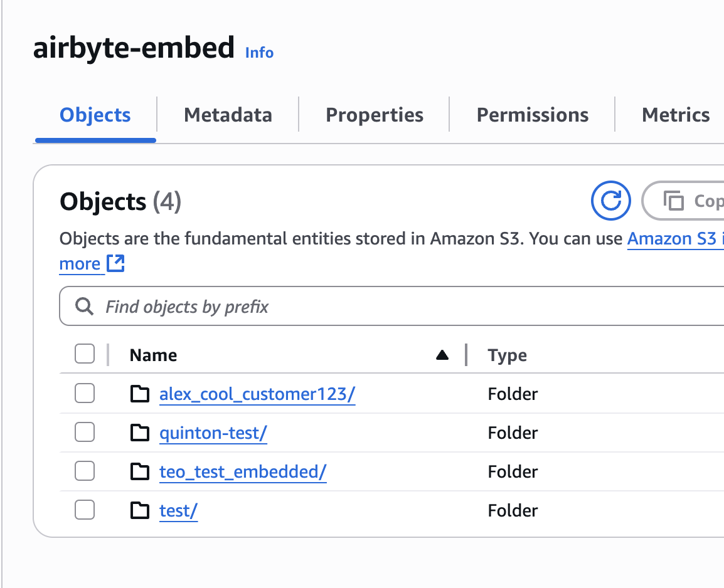Viewport: 724px width, 588px height.
Task: Click the folder icon beside quinton-test/
Action: (x=140, y=433)
